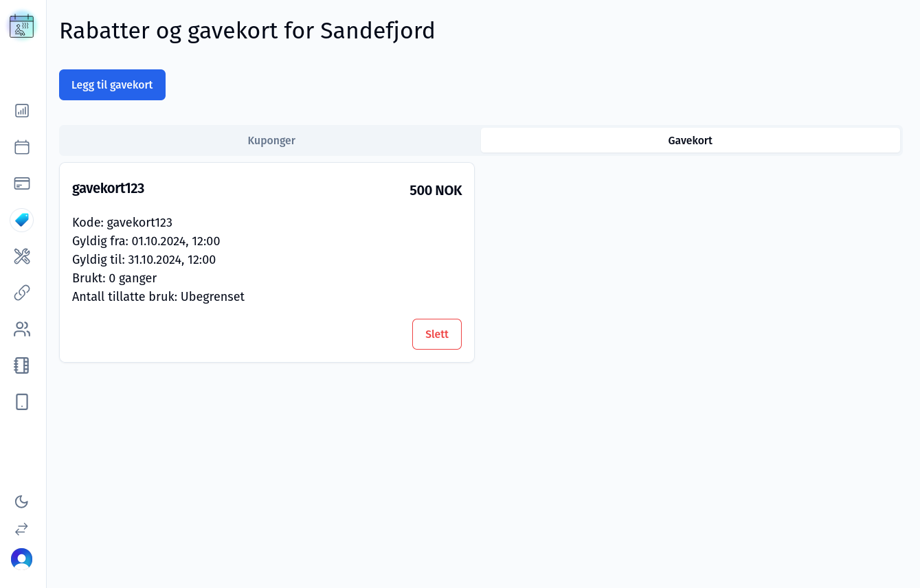Open the users people icon
This screenshot has height=588, width=920.
pyautogui.click(x=22, y=329)
